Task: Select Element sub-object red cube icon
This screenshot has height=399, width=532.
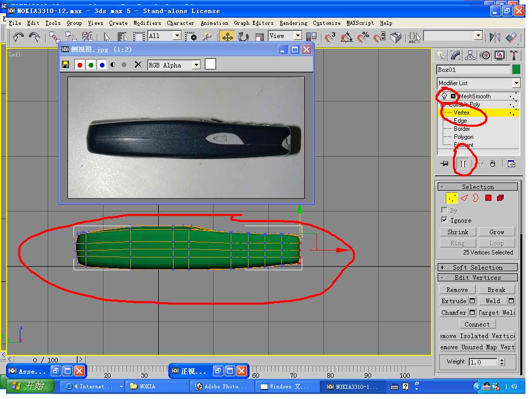Action: click(500, 198)
